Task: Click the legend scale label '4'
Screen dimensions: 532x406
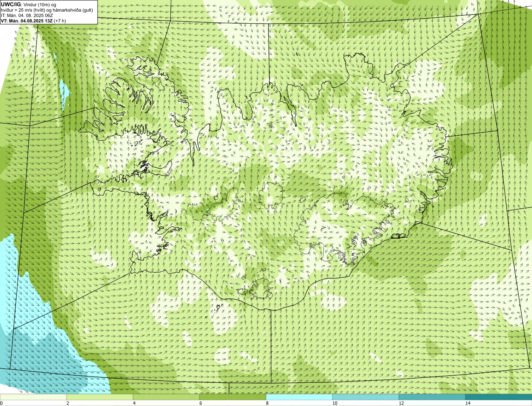Action: pos(134,403)
